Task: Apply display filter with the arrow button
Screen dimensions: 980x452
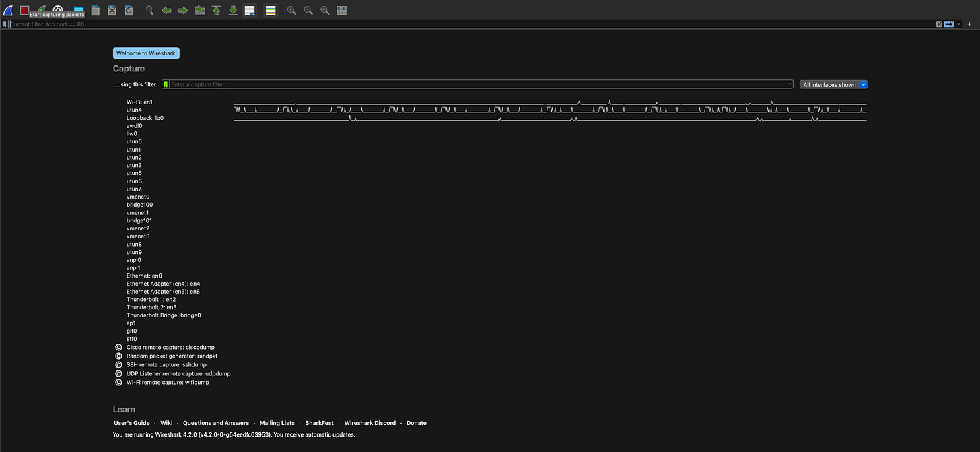Action: [x=949, y=24]
